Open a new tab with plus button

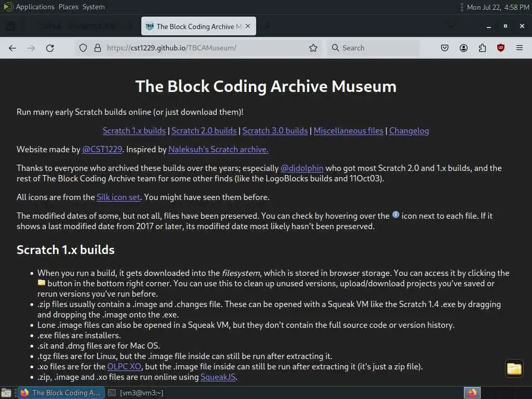pyautogui.click(x=268, y=26)
